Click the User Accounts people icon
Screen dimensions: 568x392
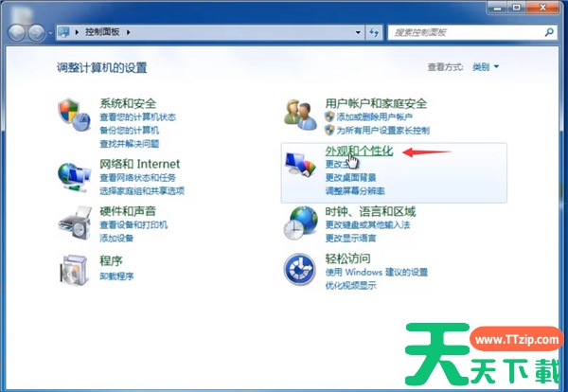(x=300, y=115)
